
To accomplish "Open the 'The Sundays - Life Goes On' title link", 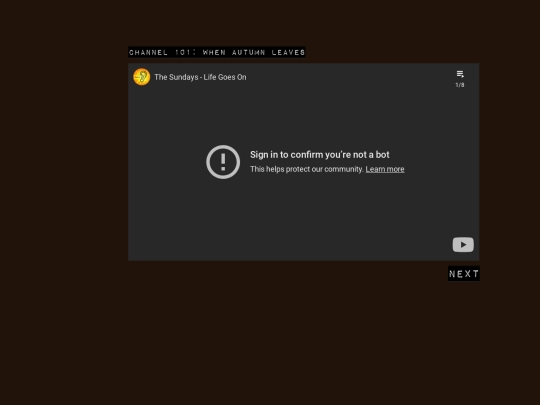I will [200, 77].
